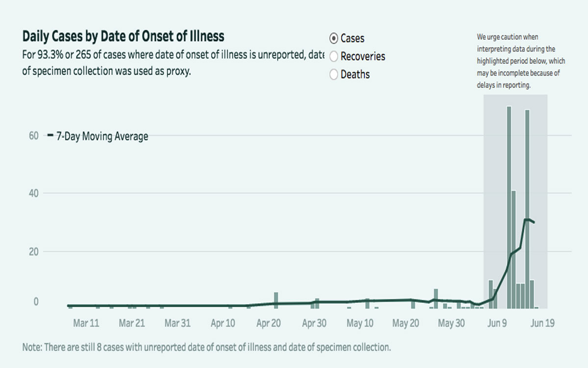Click the footnote about 8 unreported cases
This screenshot has height=368, width=588.
tap(206, 347)
